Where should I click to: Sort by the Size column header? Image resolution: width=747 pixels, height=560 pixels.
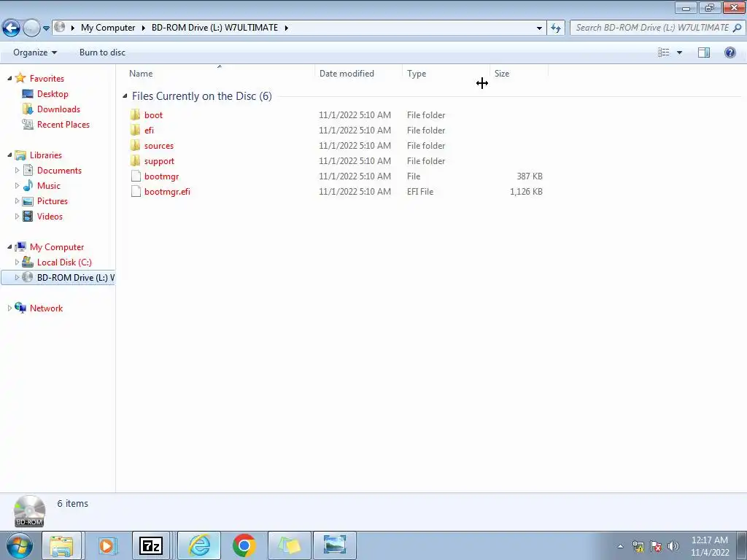[x=519, y=74]
